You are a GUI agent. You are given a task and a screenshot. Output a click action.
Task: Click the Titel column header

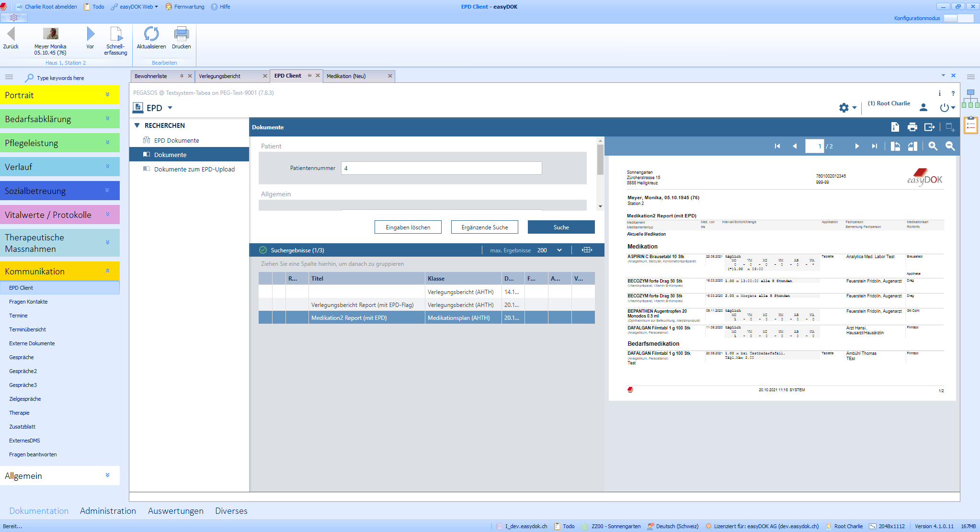pyautogui.click(x=366, y=278)
